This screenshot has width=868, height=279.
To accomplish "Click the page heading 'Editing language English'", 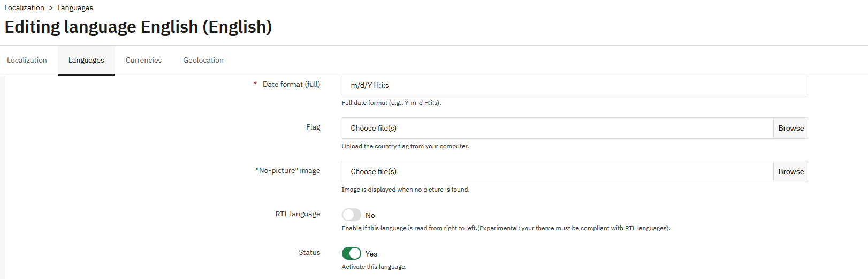I will pyautogui.click(x=138, y=27).
